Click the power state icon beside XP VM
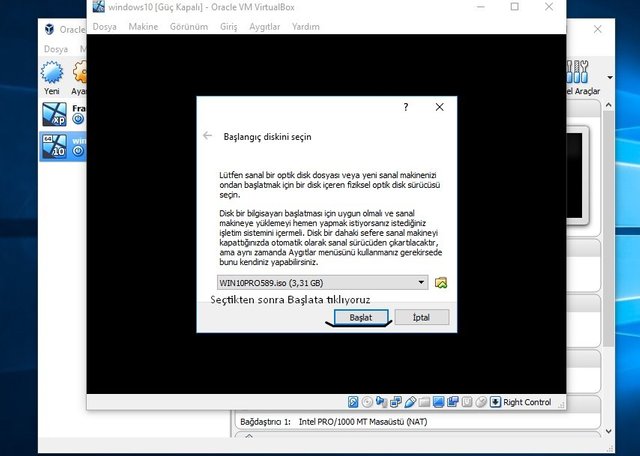 click(78, 119)
